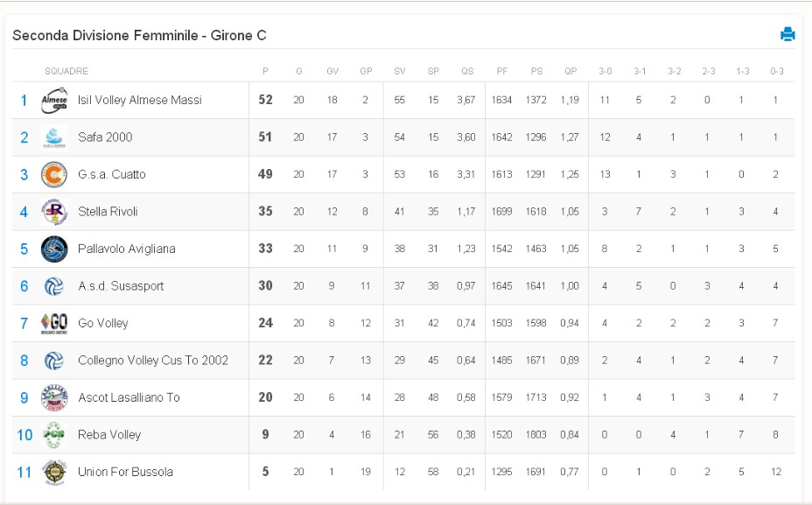
Task: Open the Safa 2000 team link
Action: [105, 137]
